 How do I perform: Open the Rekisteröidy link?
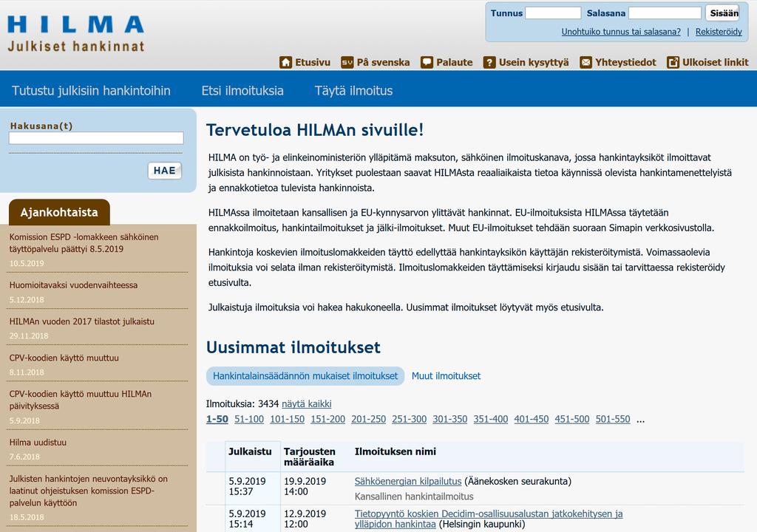tap(719, 32)
